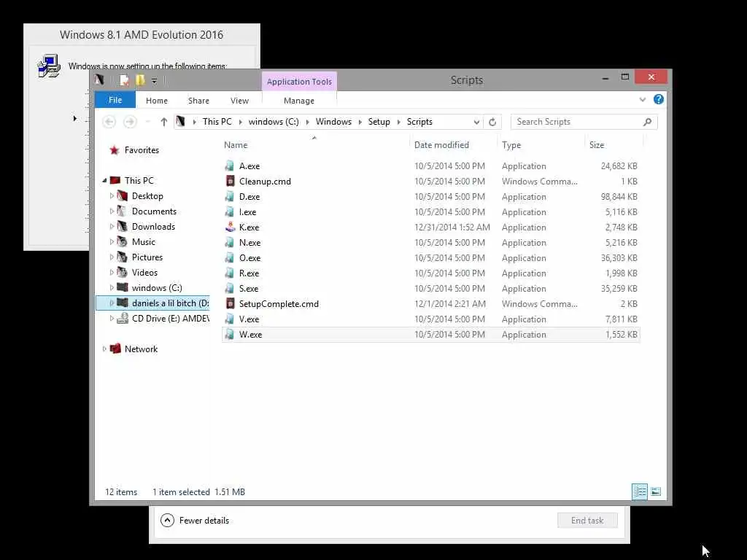Click the Explorer window system icon in the title bar
747x560 pixels.
point(99,79)
